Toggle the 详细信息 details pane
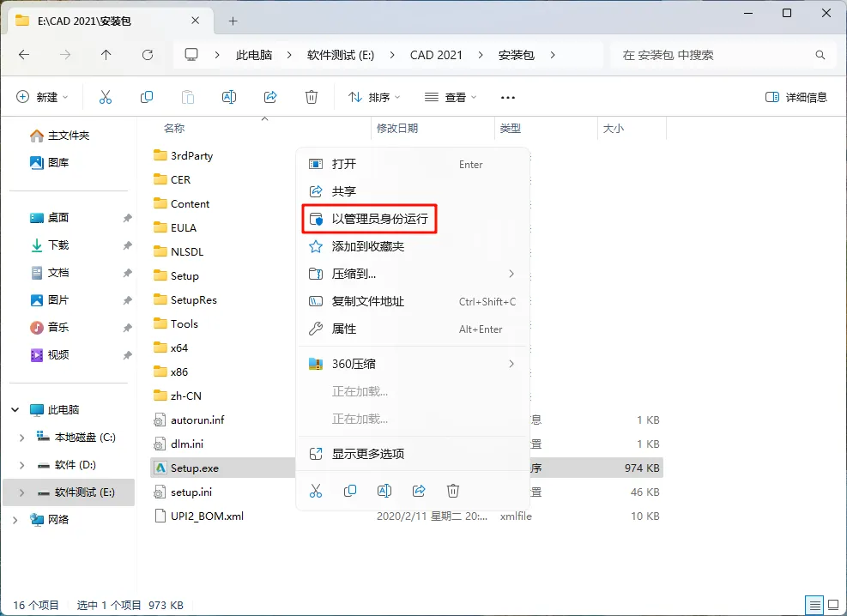Screen dimensions: 847x616 click(796, 97)
